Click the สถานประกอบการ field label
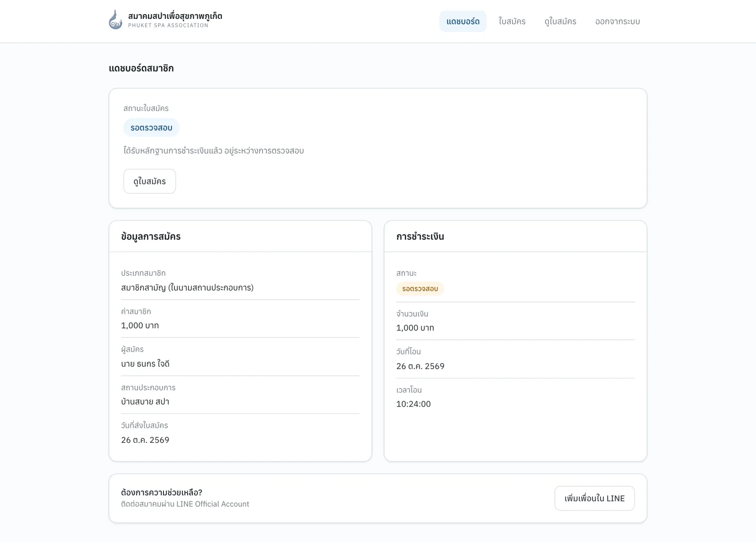Screen dimensions: 756x542 pyautogui.click(x=148, y=387)
